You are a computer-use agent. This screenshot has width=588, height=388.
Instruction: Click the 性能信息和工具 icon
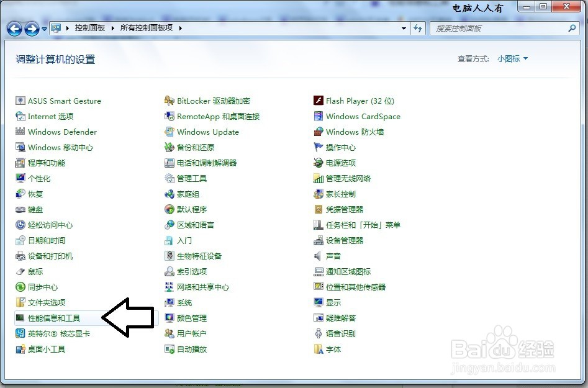pyautogui.click(x=20, y=318)
